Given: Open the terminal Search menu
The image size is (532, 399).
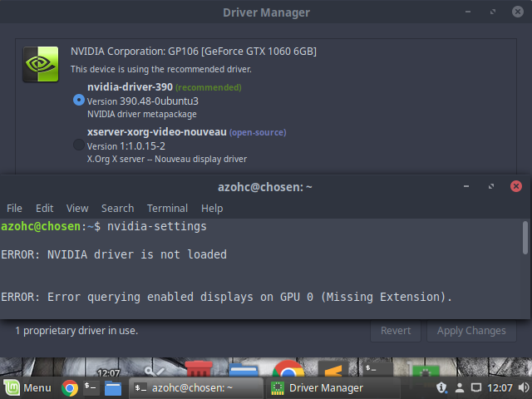Looking at the screenshot, I should point(117,209).
